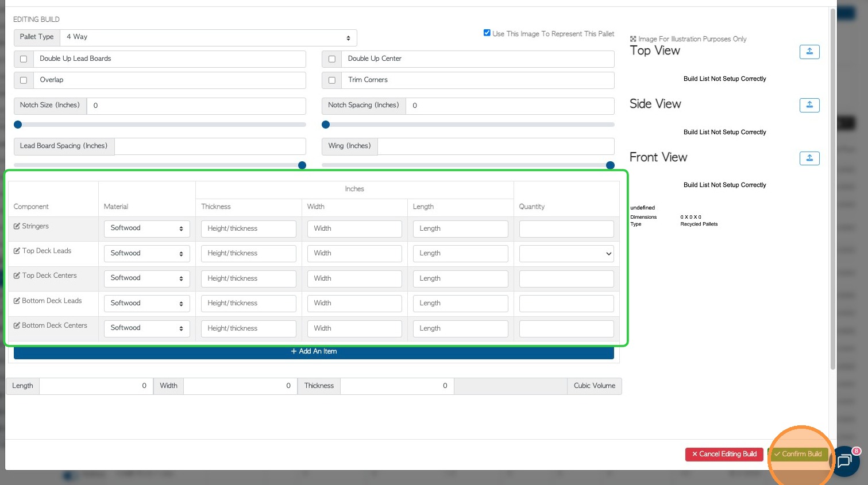
Task: Click the Stringers Length field
Action: tap(461, 228)
